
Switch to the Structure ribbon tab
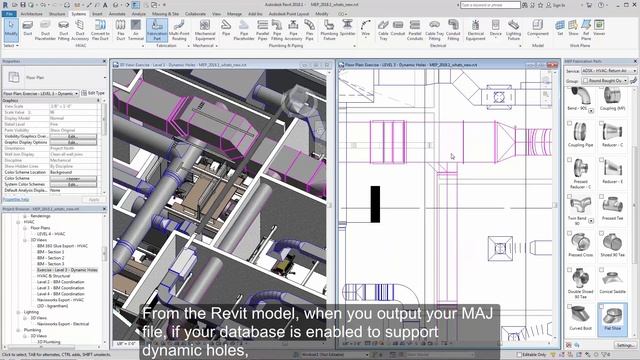[57, 14]
